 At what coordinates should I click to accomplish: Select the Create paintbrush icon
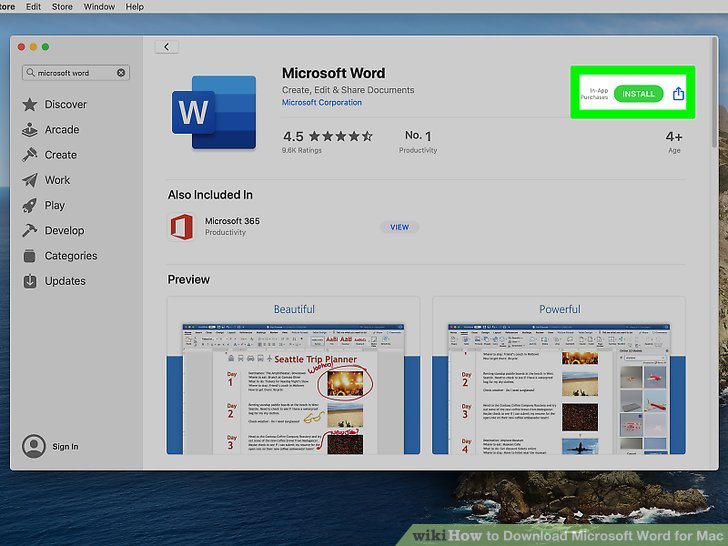[30, 155]
